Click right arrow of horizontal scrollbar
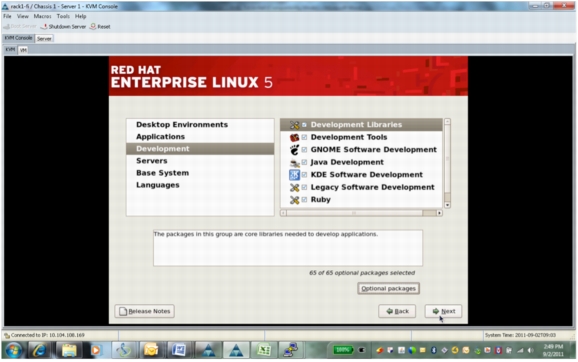Screen dimensions: 578x362 point(439,213)
